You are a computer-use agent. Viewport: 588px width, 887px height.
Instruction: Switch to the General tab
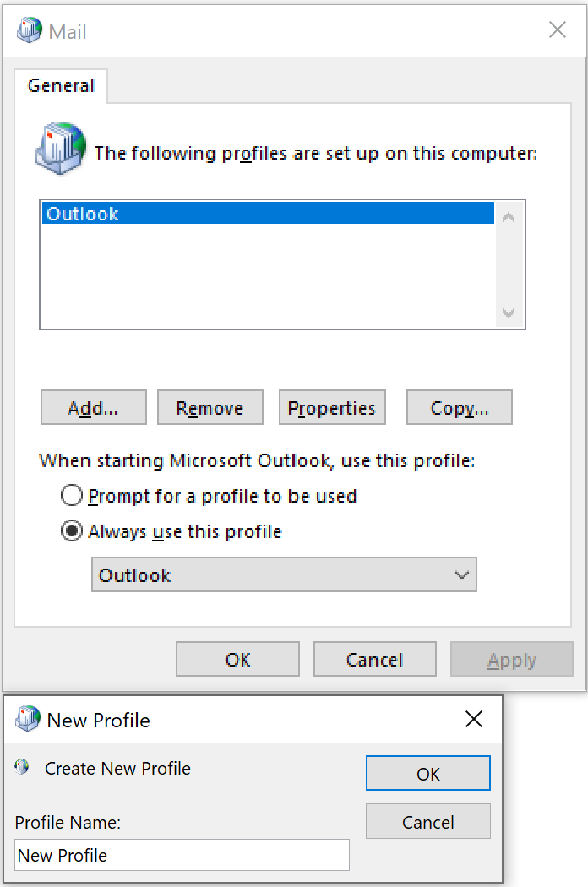pos(61,86)
